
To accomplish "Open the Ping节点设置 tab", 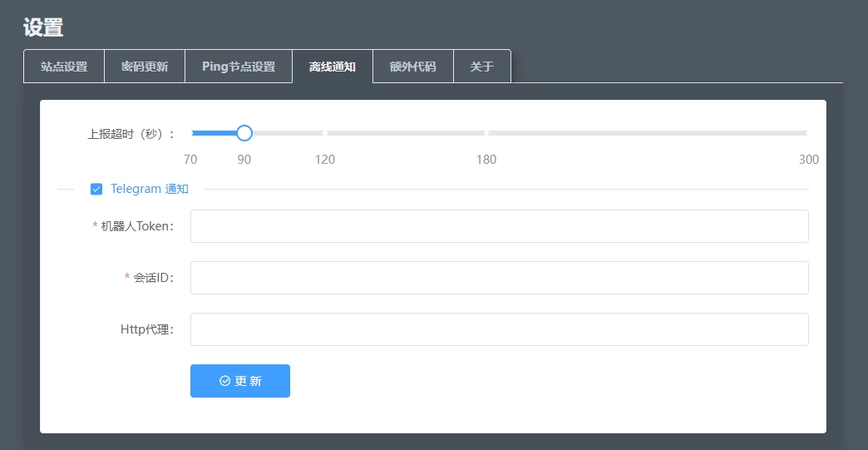I will coord(239,67).
